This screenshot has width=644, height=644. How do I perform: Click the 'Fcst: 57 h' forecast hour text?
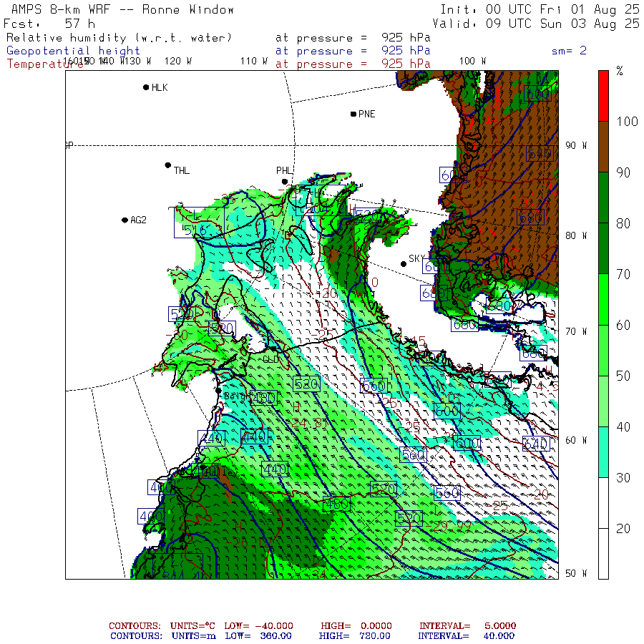tap(49, 24)
